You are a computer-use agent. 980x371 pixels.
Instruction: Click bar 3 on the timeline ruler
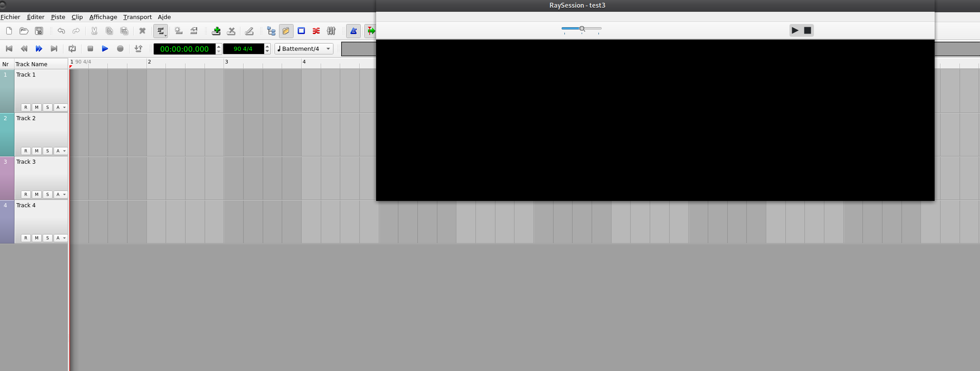(226, 62)
